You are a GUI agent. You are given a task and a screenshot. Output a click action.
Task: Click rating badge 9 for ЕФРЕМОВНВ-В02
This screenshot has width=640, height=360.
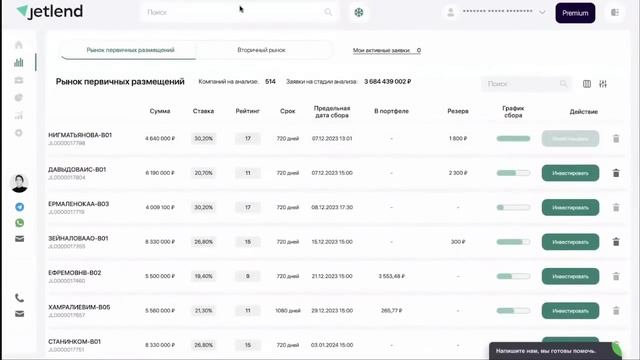(x=247, y=276)
